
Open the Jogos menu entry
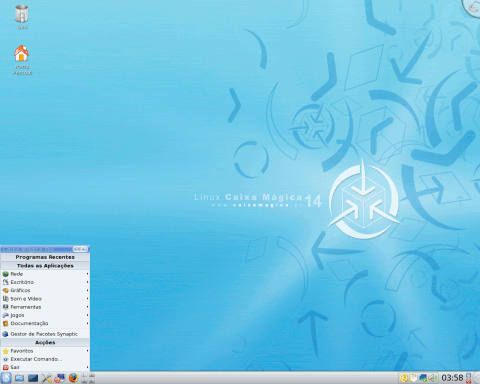(45, 315)
